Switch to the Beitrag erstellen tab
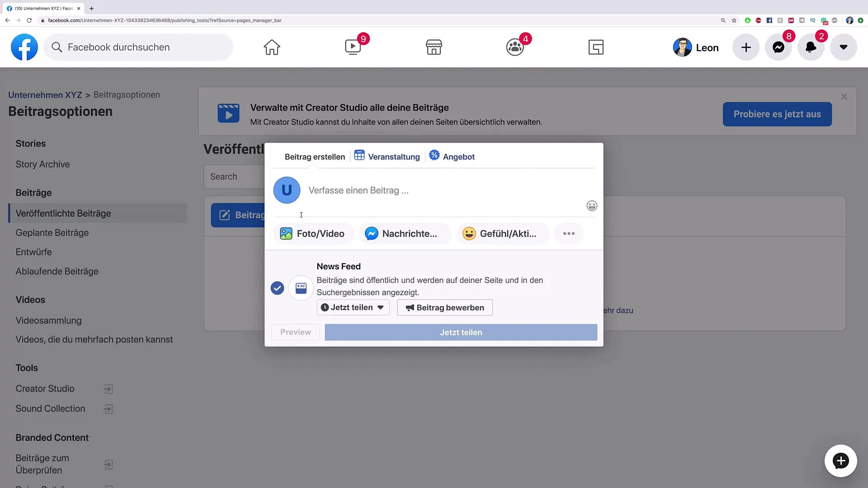 (315, 157)
